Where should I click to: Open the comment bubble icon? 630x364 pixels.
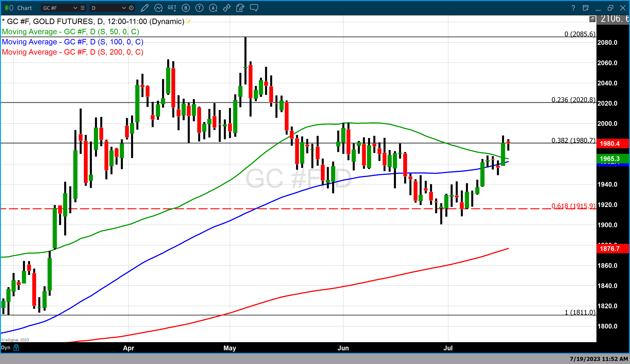(254, 8)
